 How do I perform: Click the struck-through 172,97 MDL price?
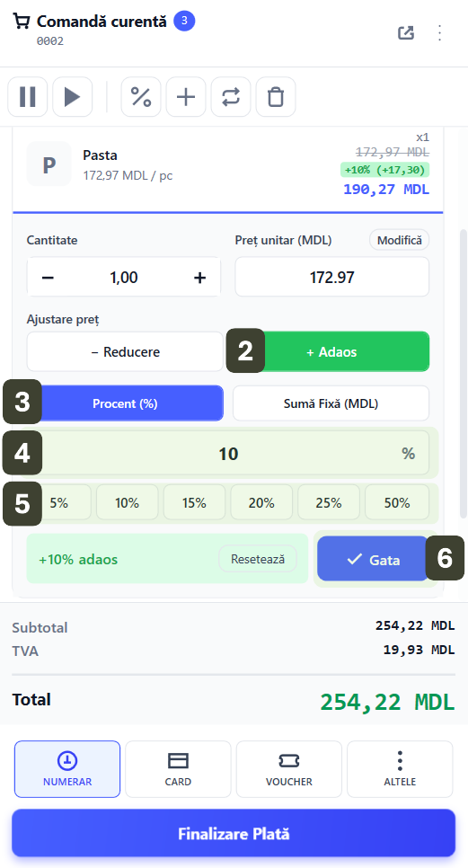click(x=393, y=152)
